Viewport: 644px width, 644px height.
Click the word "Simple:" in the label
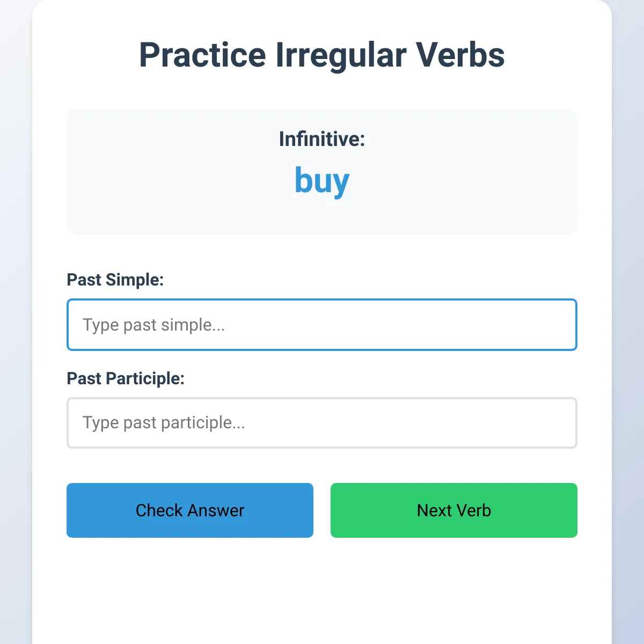tap(134, 280)
